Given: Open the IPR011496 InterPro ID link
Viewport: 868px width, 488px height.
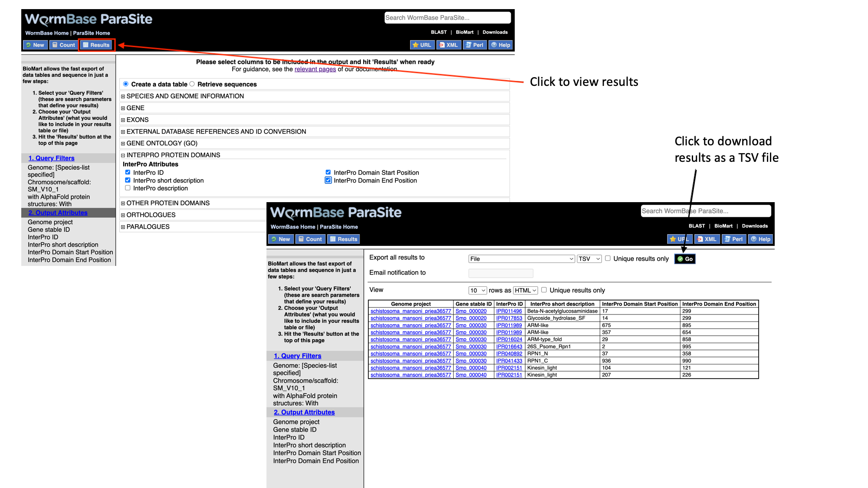Looking at the screenshot, I should 509,311.
